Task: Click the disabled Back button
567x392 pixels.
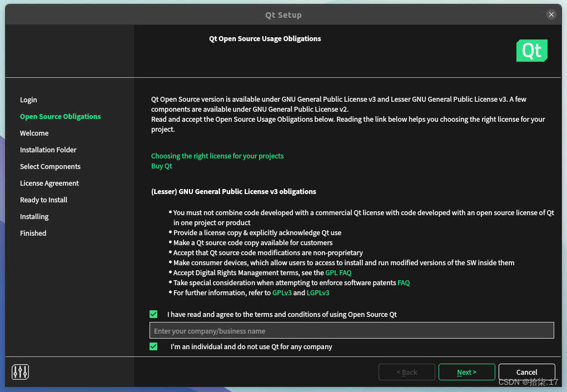Action: [406, 372]
